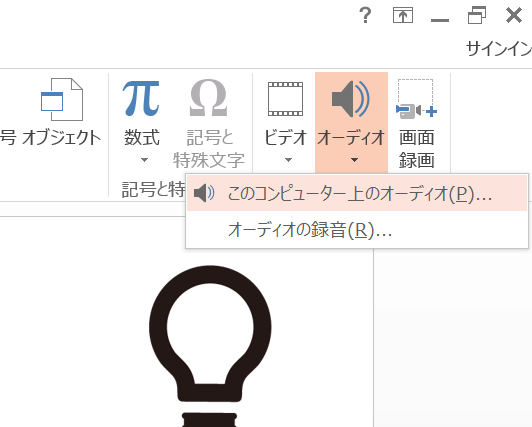Choose オーディオの録音(R)... menu item

pos(357,230)
